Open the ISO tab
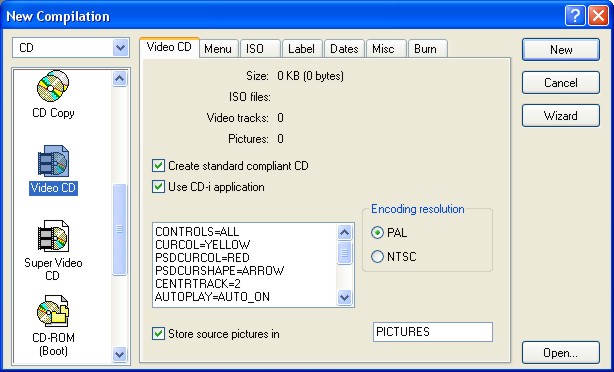Viewport: 614px width, 372px height. point(260,49)
